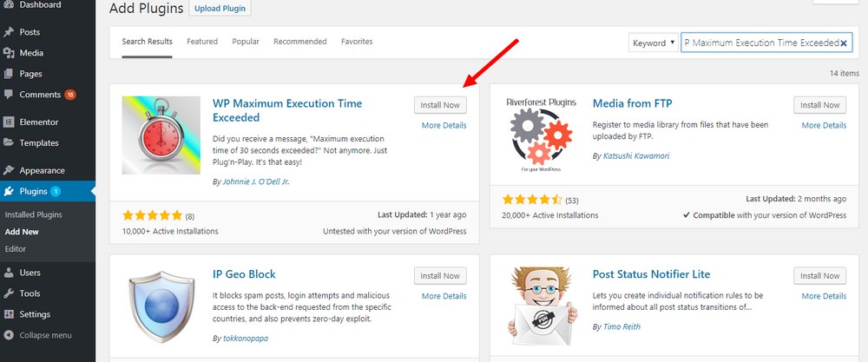Click the Pages icon in sidebar
The image size is (868, 362).
pyautogui.click(x=9, y=74)
